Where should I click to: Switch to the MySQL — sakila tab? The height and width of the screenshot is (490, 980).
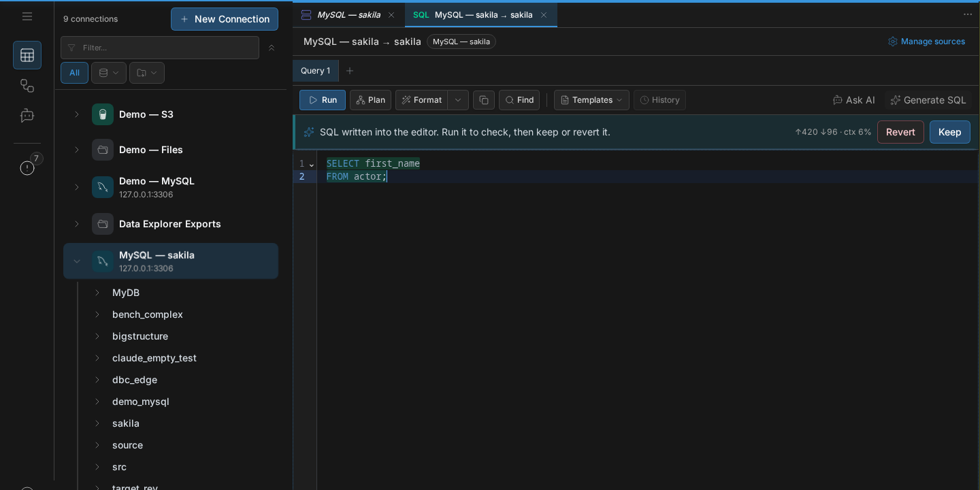(348, 15)
